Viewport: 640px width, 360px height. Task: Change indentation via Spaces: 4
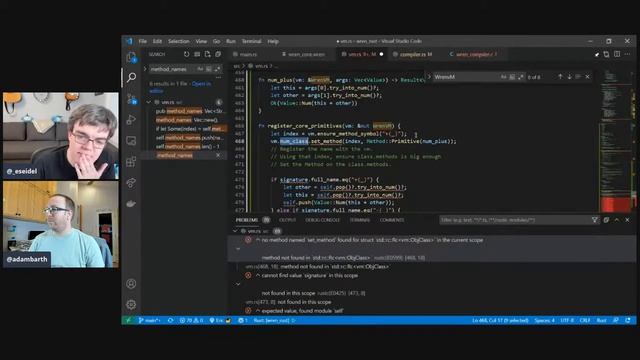pos(544,320)
